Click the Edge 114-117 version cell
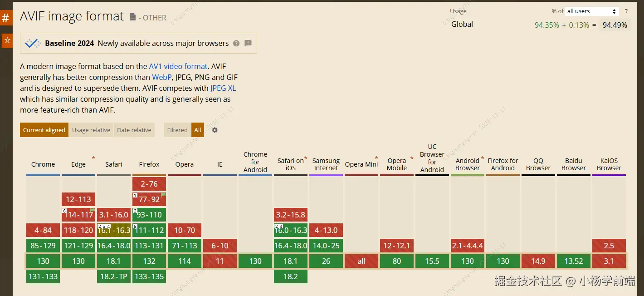644x296 pixels. pyautogui.click(x=78, y=215)
